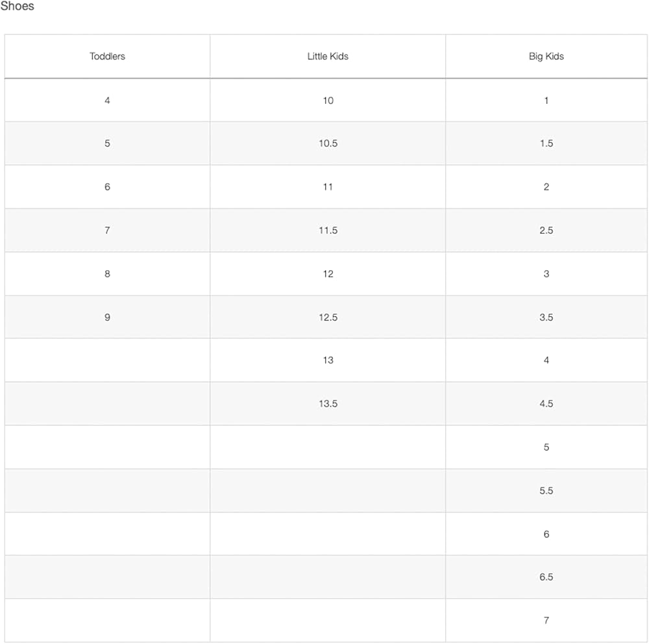Select Toddlers size 9 cell

pyautogui.click(x=107, y=317)
